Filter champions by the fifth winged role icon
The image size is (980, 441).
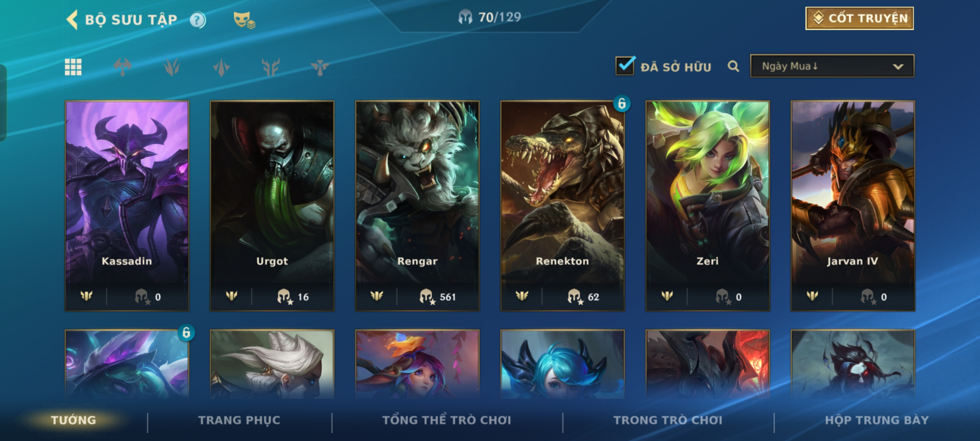(x=320, y=67)
